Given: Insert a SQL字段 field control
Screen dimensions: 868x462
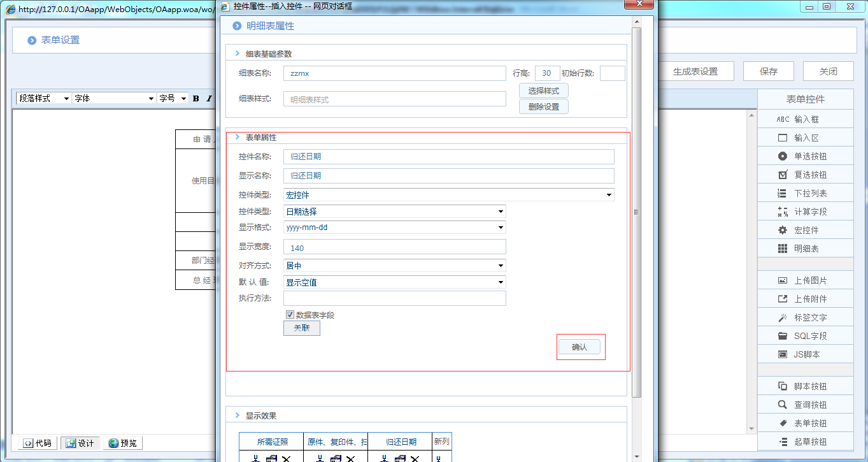Looking at the screenshot, I should [804, 335].
